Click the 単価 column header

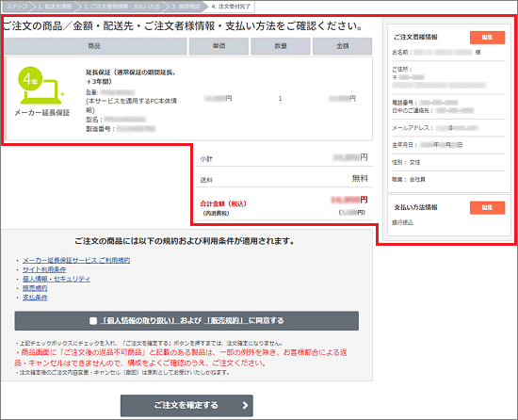pos(219,46)
